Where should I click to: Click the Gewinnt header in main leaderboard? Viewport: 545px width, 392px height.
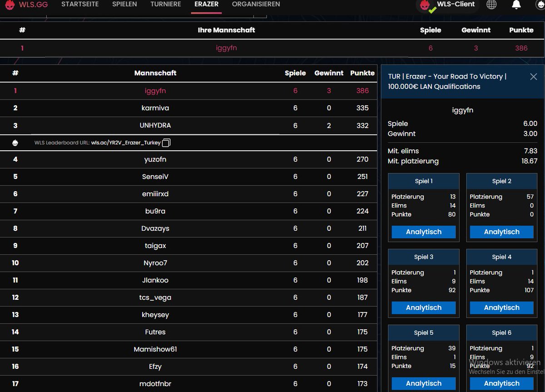tap(329, 73)
